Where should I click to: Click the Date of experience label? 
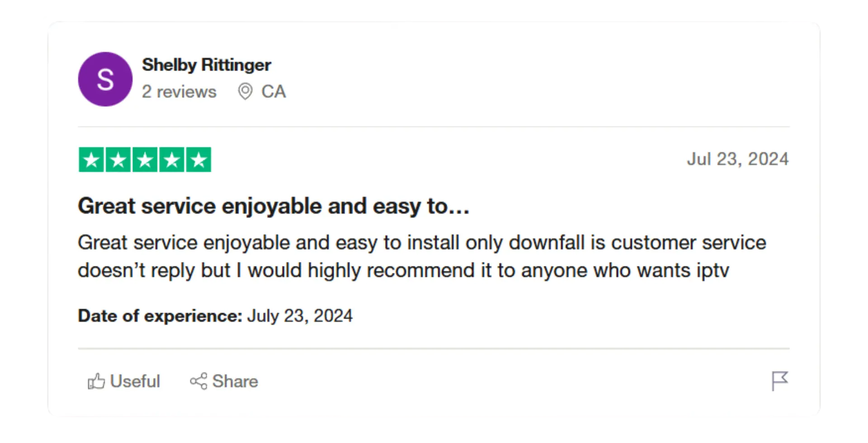[x=160, y=316]
